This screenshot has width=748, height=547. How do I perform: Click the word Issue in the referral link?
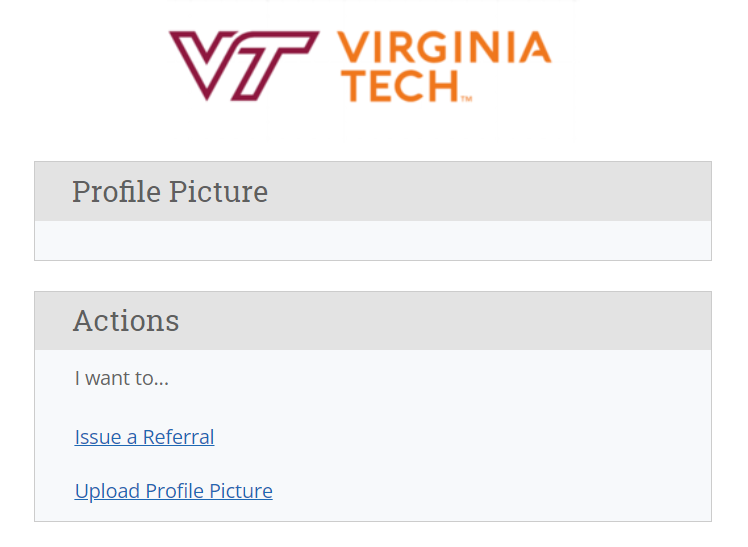click(x=98, y=437)
